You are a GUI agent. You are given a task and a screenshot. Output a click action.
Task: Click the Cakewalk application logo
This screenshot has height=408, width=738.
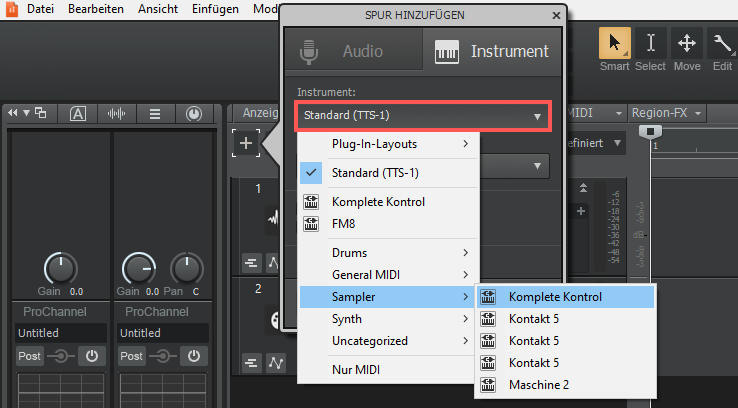point(12,8)
